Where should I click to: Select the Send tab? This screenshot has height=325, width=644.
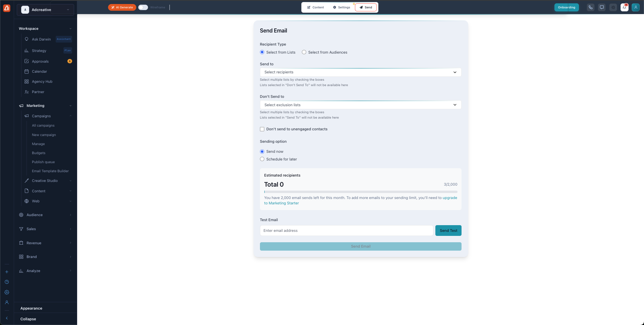[366, 7]
